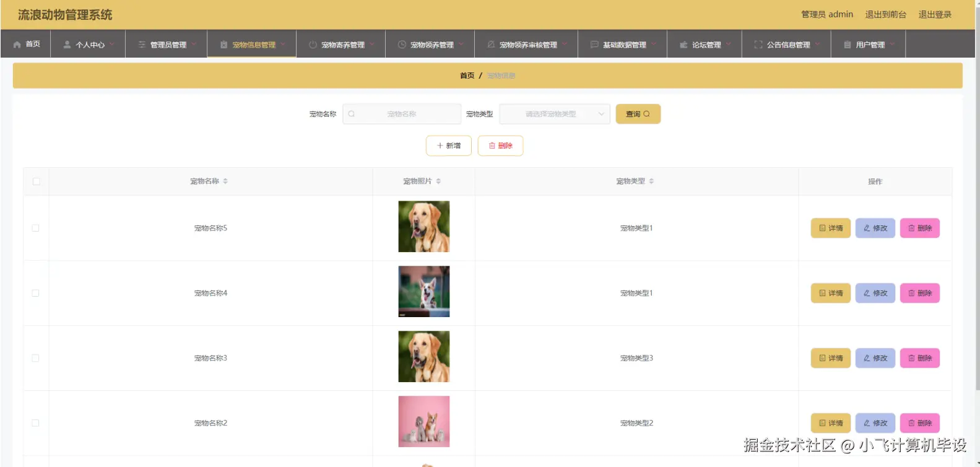Expand the 个人中心 menu arrow
Image resolution: width=980 pixels, height=467 pixels.
click(111, 45)
